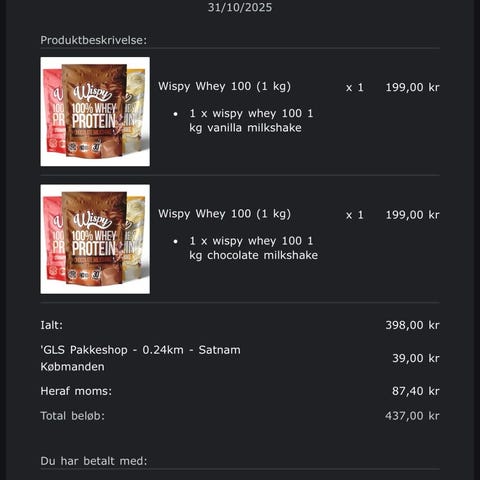The image size is (480, 480).
Task: Open the chocolate milkshake product thumbnail image
Action: pos(95,239)
